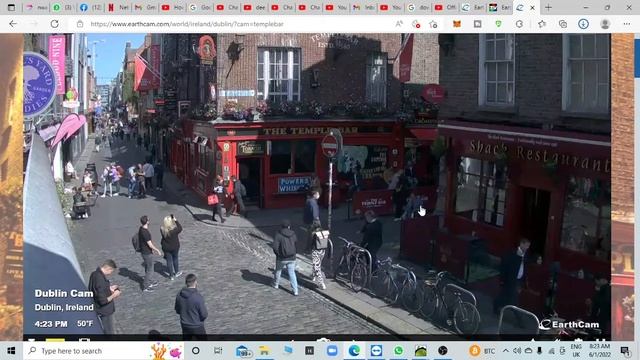
Task: Open File Explorer from the taskbar
Action: (x=264, y=351)
